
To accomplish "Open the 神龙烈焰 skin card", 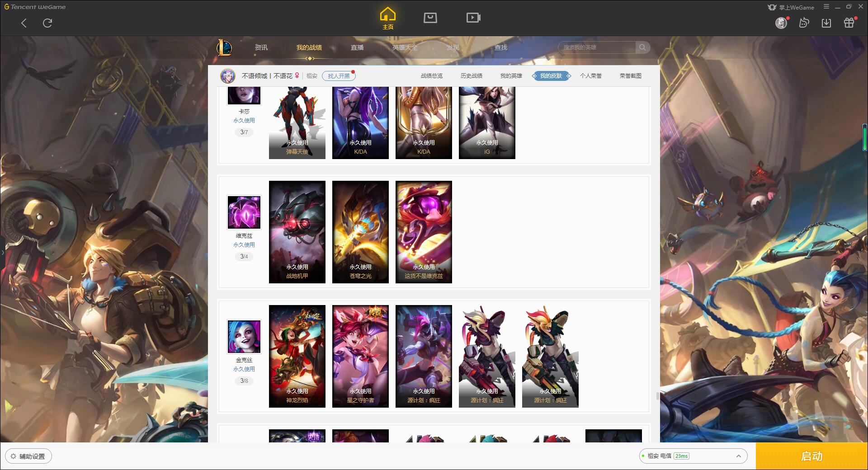I will tap(297, 357).
